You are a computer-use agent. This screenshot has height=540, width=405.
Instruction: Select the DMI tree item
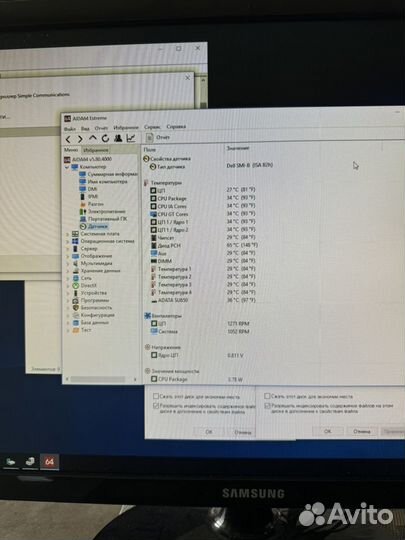point(88,189)
